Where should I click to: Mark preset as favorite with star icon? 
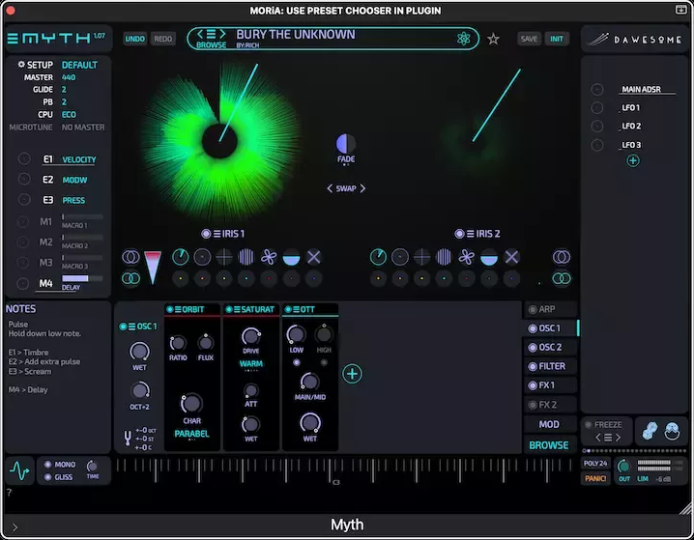[x=493, y=39]
